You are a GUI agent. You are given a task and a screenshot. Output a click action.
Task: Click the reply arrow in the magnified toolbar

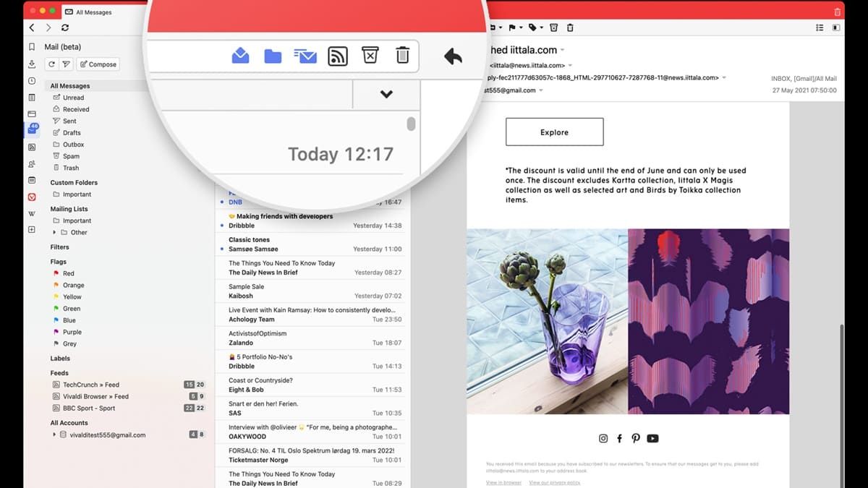[x=452, y=56]
